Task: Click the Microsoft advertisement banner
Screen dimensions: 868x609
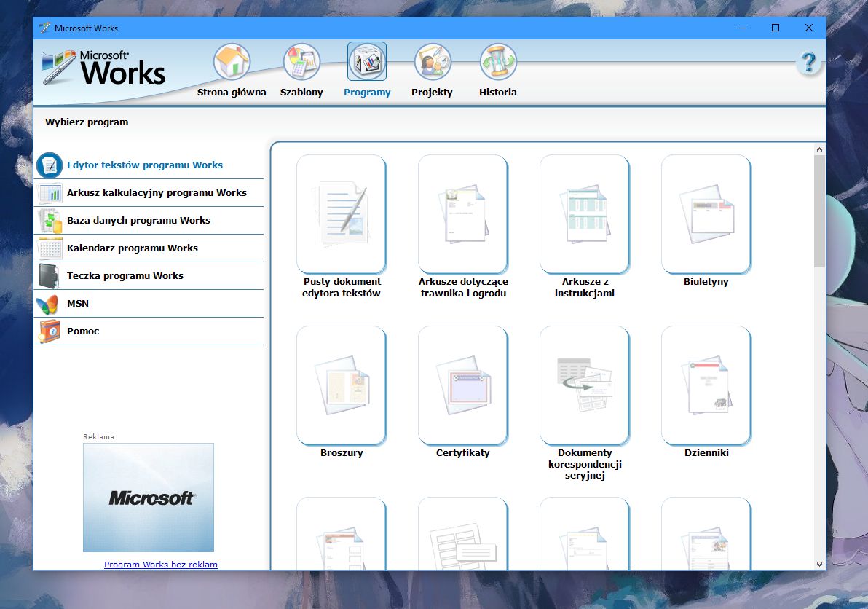Action: (x=149, y=498)
